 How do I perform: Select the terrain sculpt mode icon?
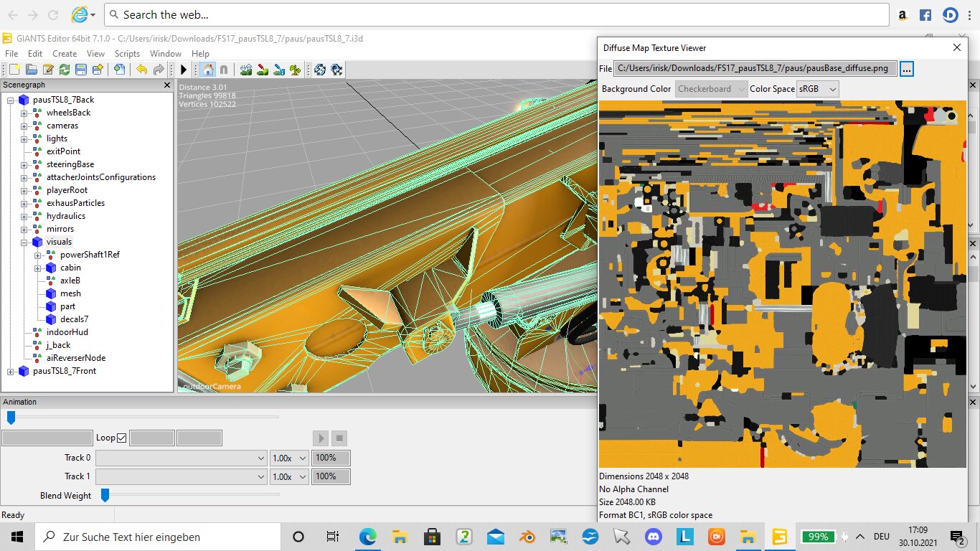[x=246, y=70]
